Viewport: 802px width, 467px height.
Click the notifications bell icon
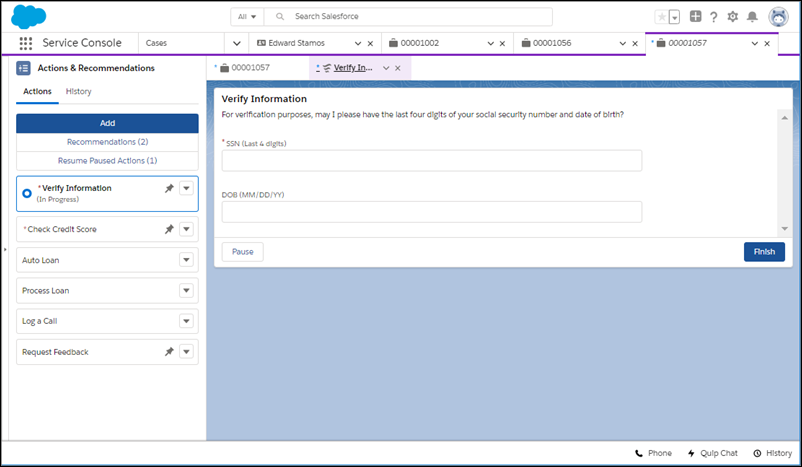click(x=752, y=17)
